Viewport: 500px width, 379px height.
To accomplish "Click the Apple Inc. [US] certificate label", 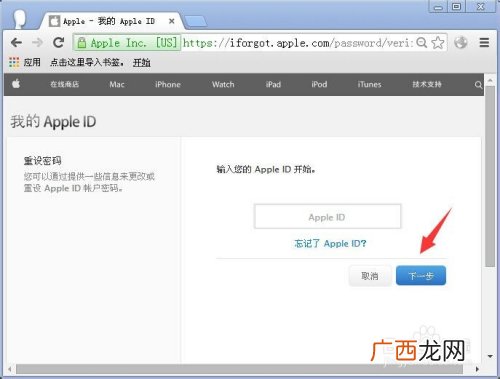I will 133,43.
